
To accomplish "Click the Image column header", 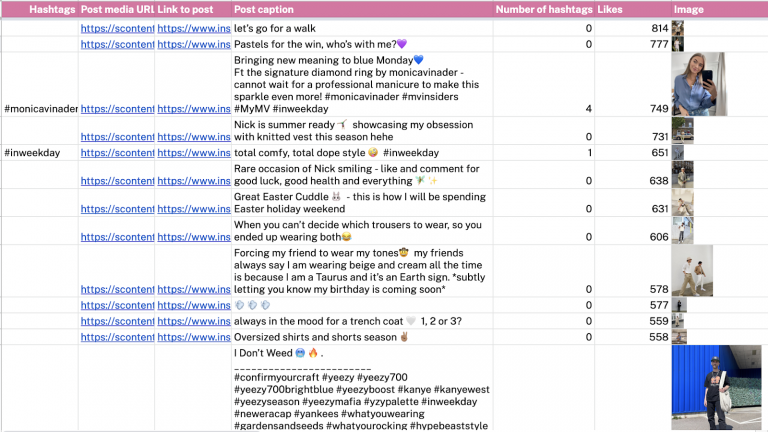I will (686, 9).
